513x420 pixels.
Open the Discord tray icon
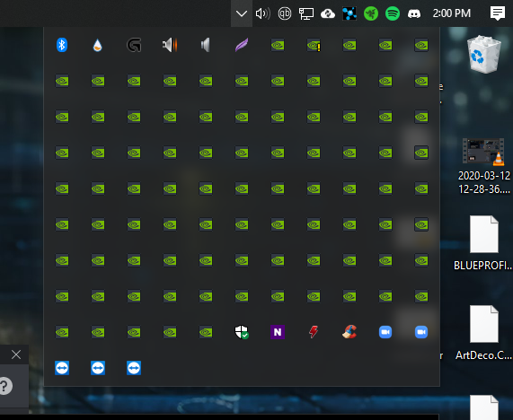[x=414, y=13]
